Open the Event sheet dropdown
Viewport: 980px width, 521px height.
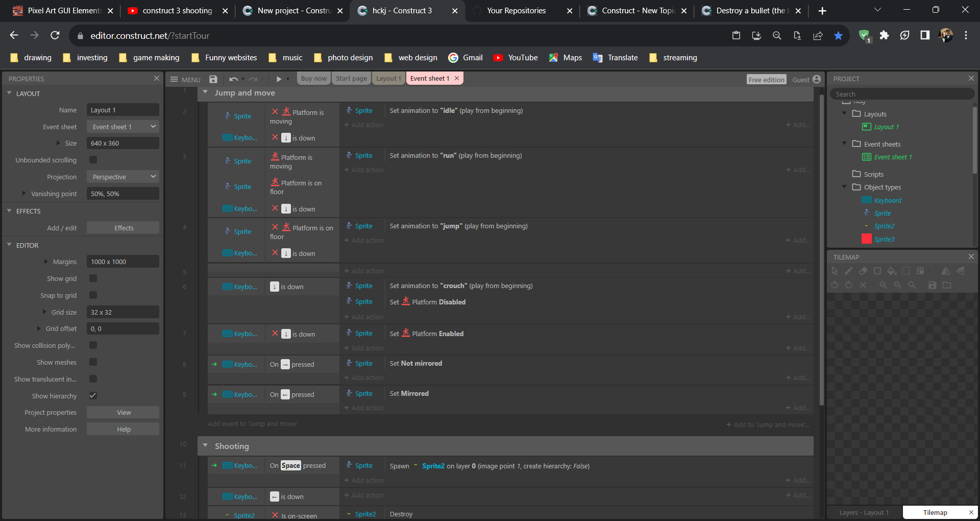(123, 127)
